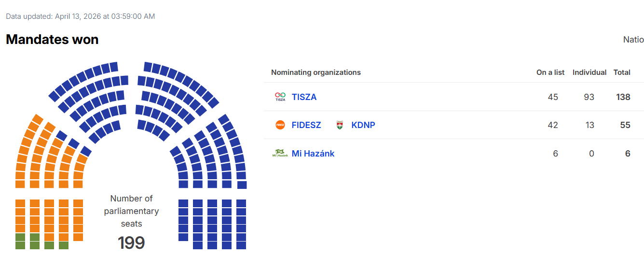The height and width of the screenshot is (271, 644).
Task: Click the "On a list" column header
Action: point(550,72)
